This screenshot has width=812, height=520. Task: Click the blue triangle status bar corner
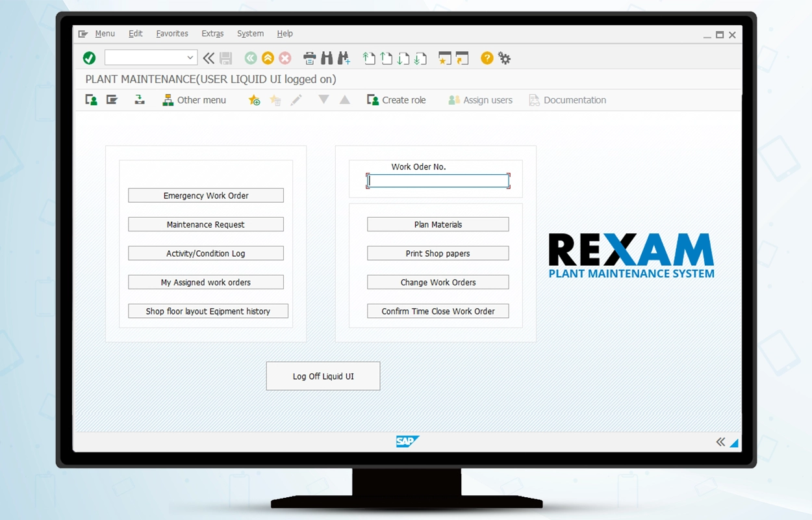pos(734,443)
